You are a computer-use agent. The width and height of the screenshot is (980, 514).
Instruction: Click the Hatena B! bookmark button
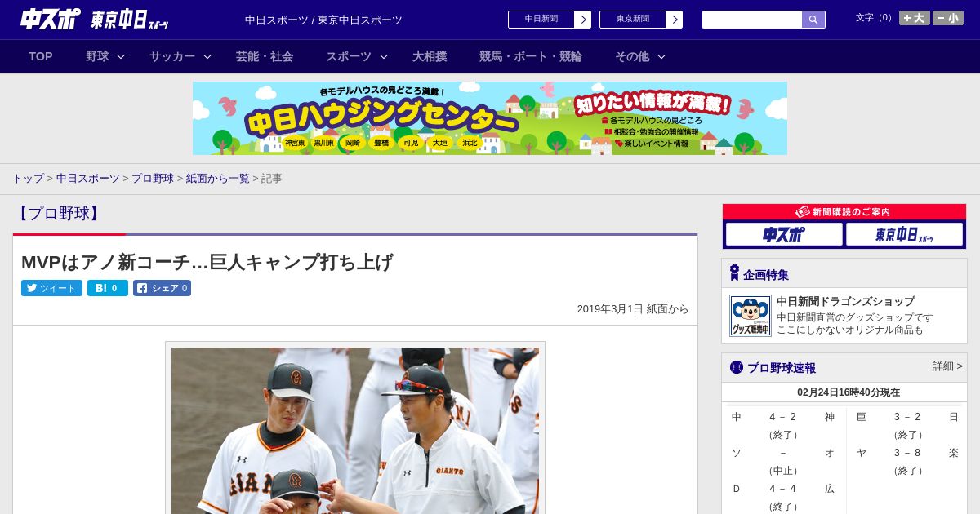pos(108,288)
